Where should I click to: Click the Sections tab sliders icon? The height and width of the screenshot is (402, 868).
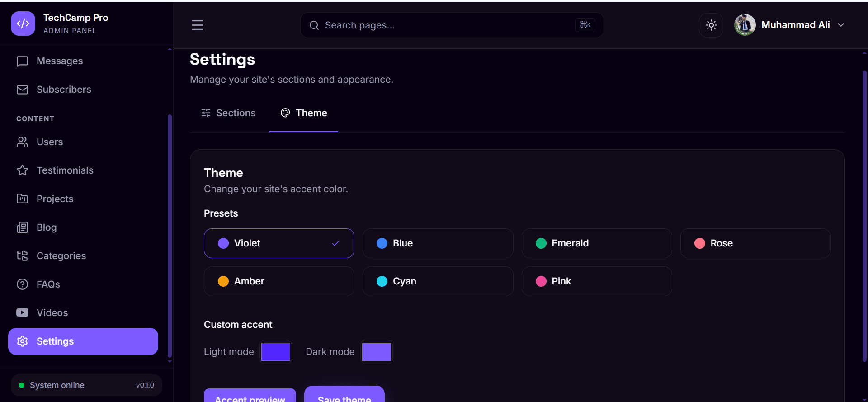coord(206,113)
